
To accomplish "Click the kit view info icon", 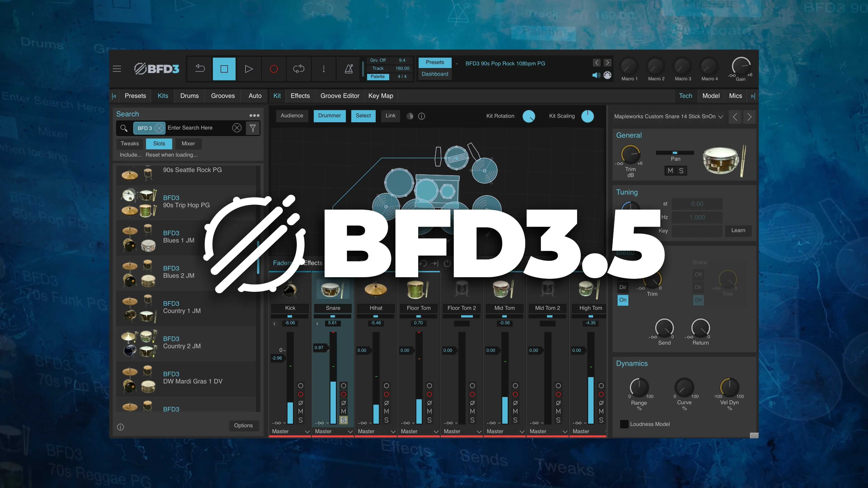I will coord(422,116).
